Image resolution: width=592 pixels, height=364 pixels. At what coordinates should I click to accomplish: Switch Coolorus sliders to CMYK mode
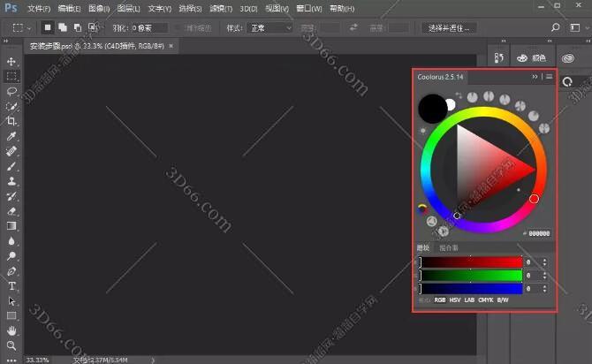(486, 300)
